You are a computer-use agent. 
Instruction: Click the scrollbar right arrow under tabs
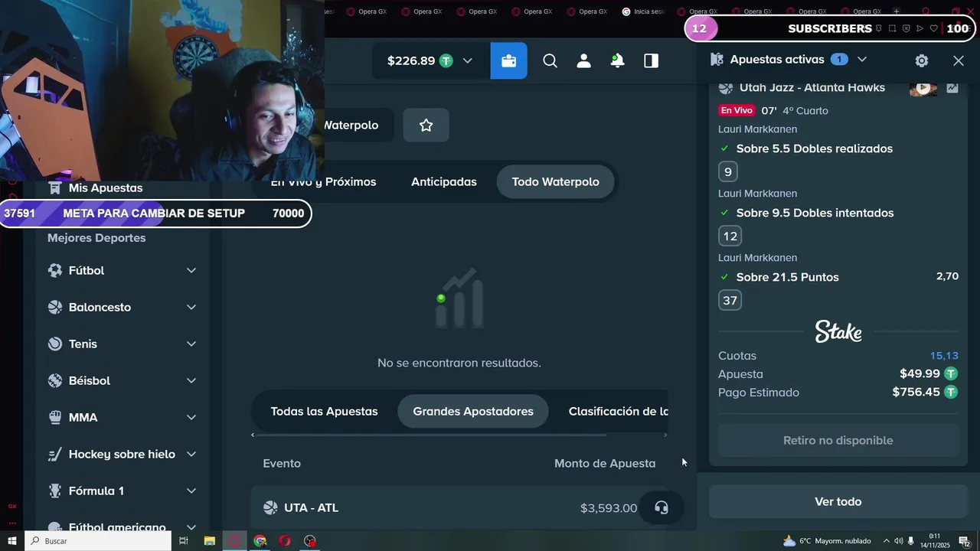665,435
